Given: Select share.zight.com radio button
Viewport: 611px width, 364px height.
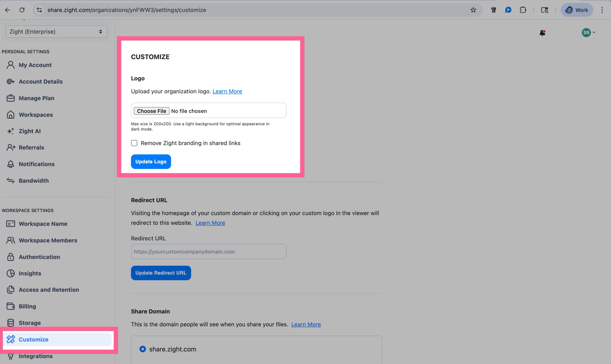Looking at the screenshot, I should pyautogui.click(x=142, y=349).
